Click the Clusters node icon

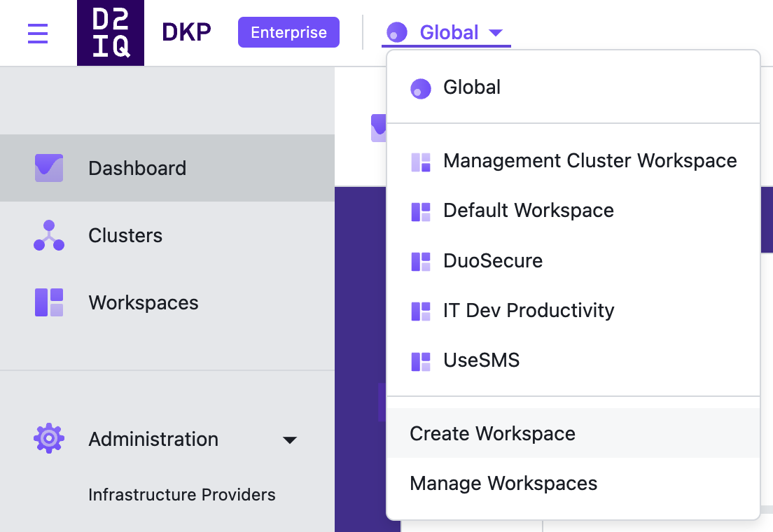click(x=49, y=235)
